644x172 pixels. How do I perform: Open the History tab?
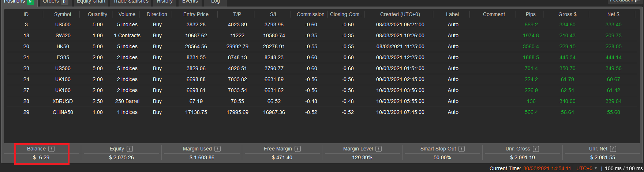coord(165,2)
